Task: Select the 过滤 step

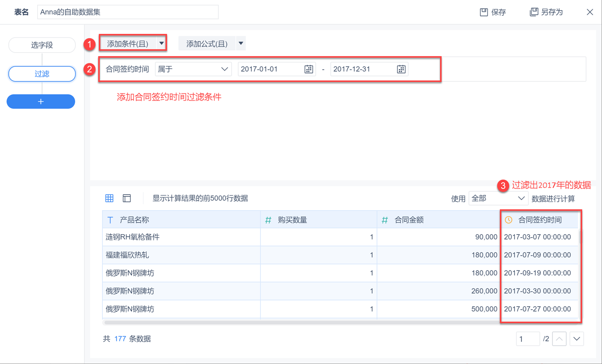Action: pos(42,74)
